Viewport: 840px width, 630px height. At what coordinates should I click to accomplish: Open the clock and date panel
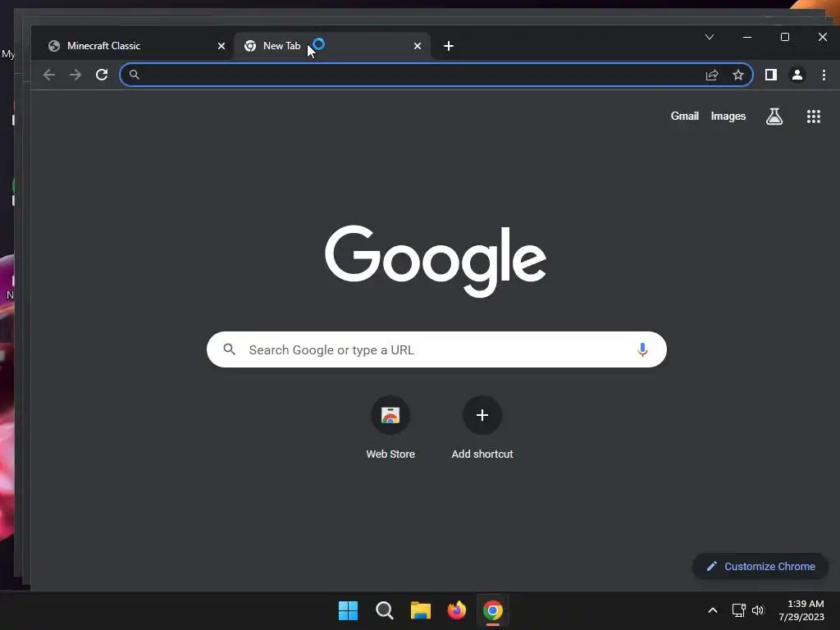tap(801, 610)
